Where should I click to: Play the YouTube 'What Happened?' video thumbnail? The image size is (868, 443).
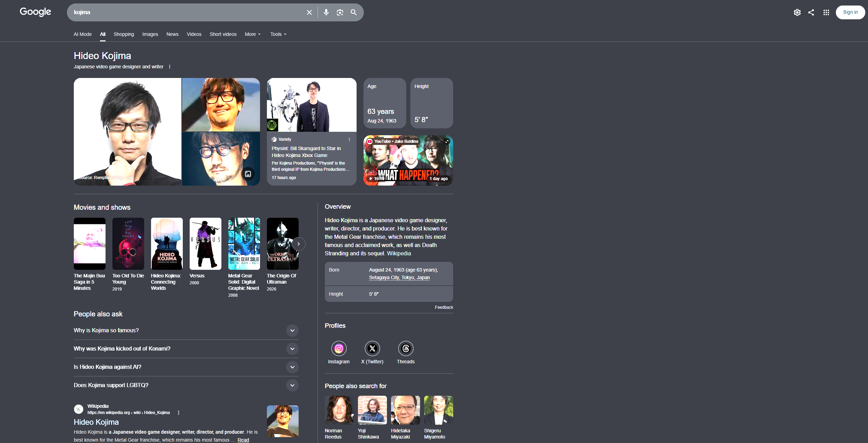click(x=408, y=160)
